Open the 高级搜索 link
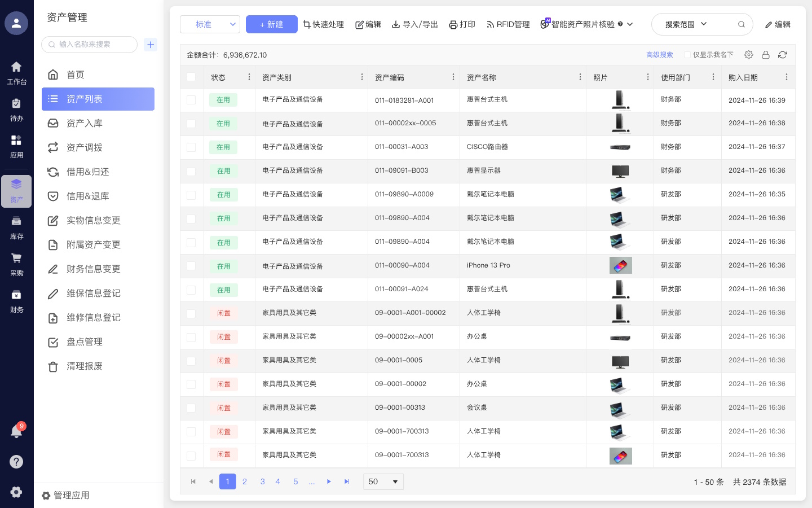Screen dimensions: 812x508 (659, 55)
